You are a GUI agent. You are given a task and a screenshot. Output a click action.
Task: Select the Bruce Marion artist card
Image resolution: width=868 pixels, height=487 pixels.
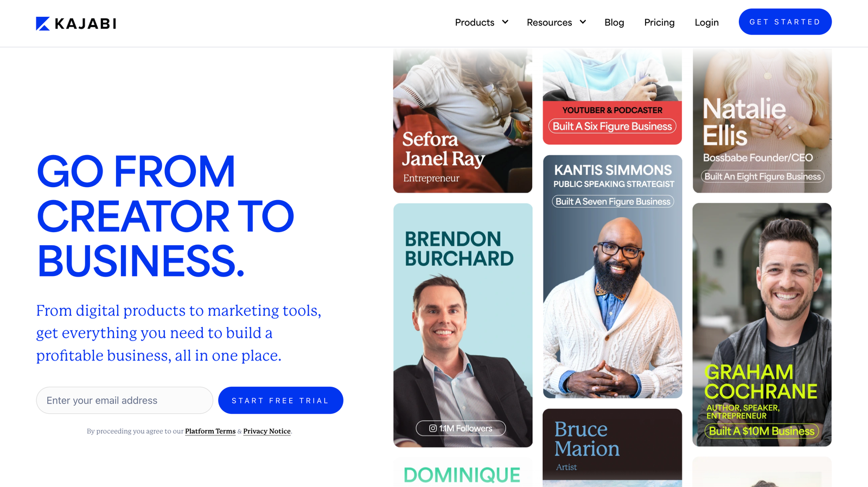[x=612, y=447]
